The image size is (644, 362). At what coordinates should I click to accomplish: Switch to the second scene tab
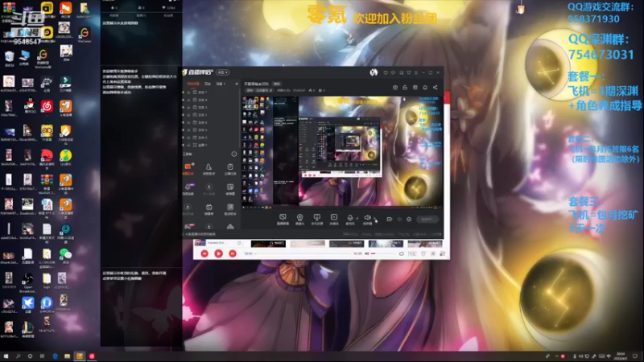click(208, 84)
